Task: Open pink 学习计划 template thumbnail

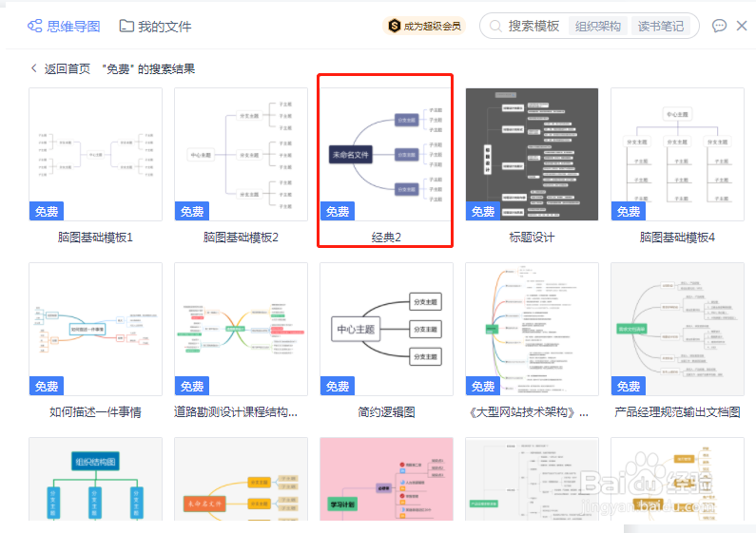Action: 386,479
